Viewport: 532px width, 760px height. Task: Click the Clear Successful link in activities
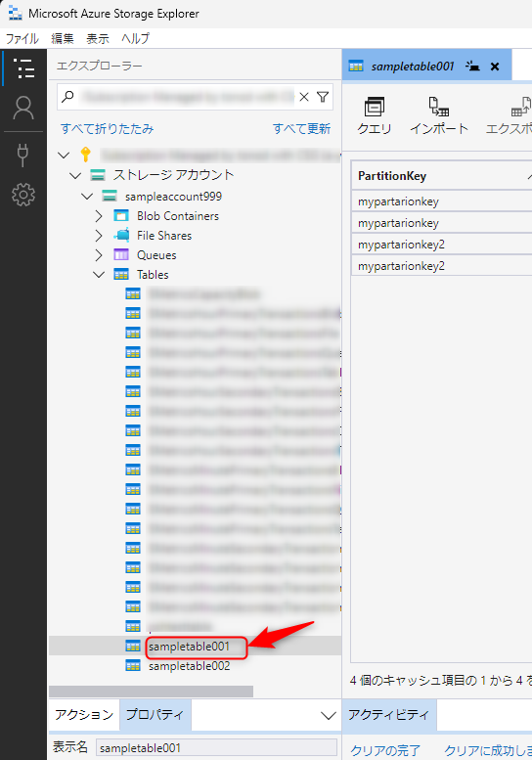[x=488, y=750]
